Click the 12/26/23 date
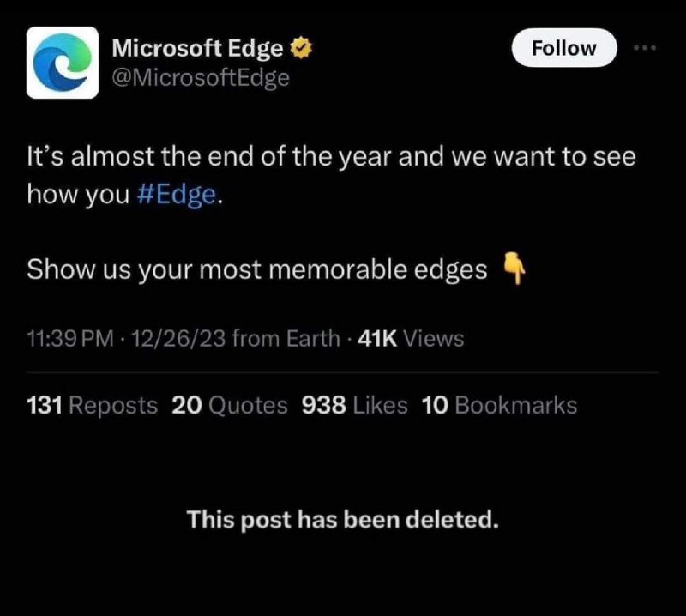This screenshot has width=686, height=616. tap(178, 338)
